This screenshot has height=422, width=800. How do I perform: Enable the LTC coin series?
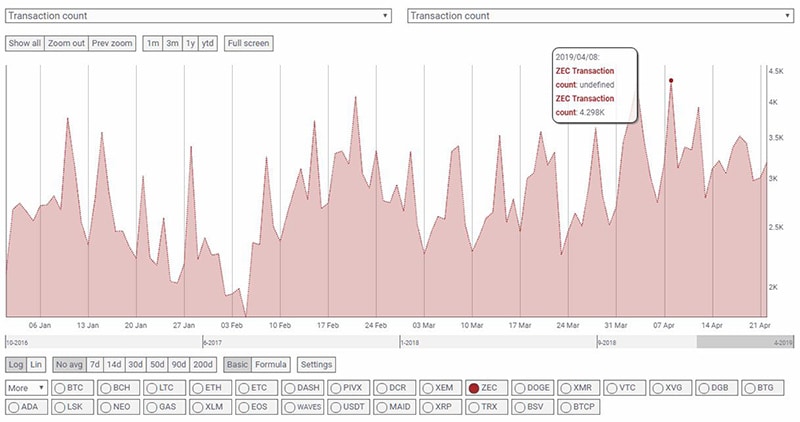(164, 388)
